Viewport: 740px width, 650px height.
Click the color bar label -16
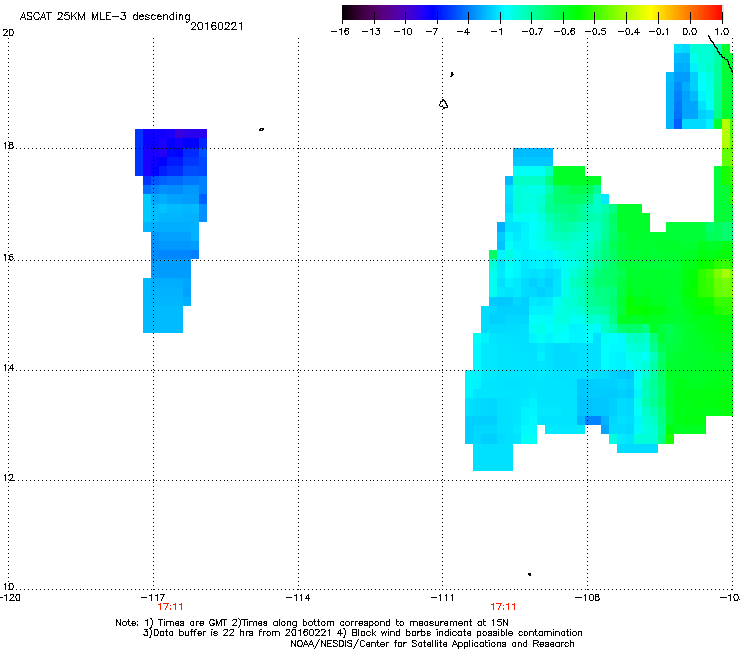[340, 32]
